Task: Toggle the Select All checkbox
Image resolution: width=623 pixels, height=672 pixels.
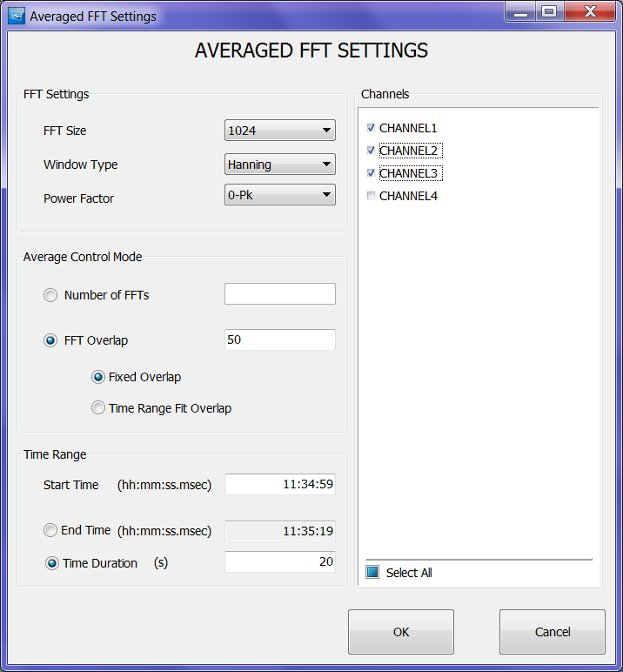Action: click(372, 572)
